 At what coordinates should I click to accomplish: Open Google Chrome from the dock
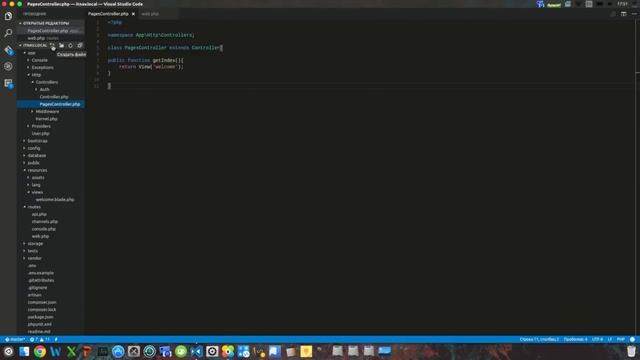[40, 351]
